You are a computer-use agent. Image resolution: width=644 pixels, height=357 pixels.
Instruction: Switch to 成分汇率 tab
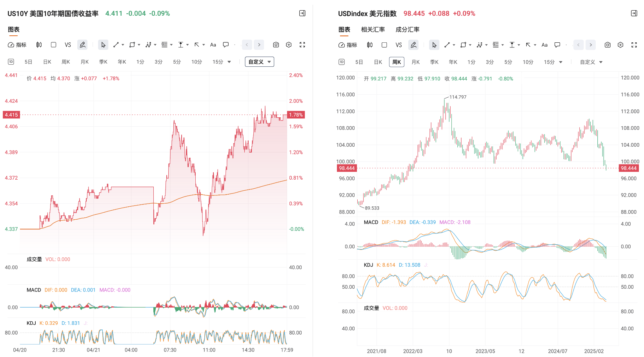tap(408, 29)
